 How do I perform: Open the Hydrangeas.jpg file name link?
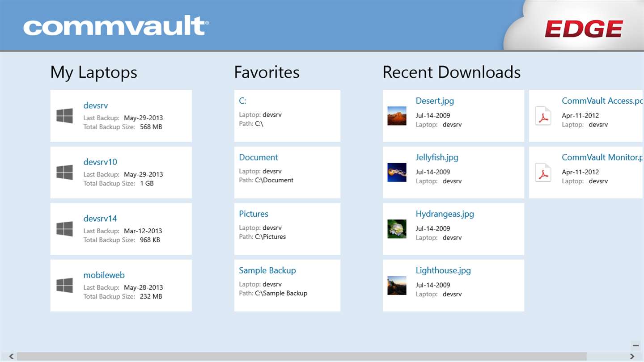(445, 214)
